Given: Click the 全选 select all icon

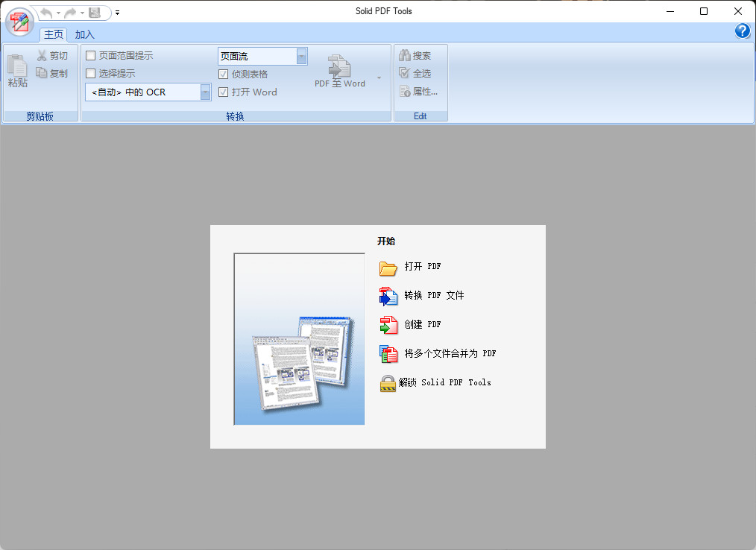Looking at the screenshot, I should [x=405, y=73].
